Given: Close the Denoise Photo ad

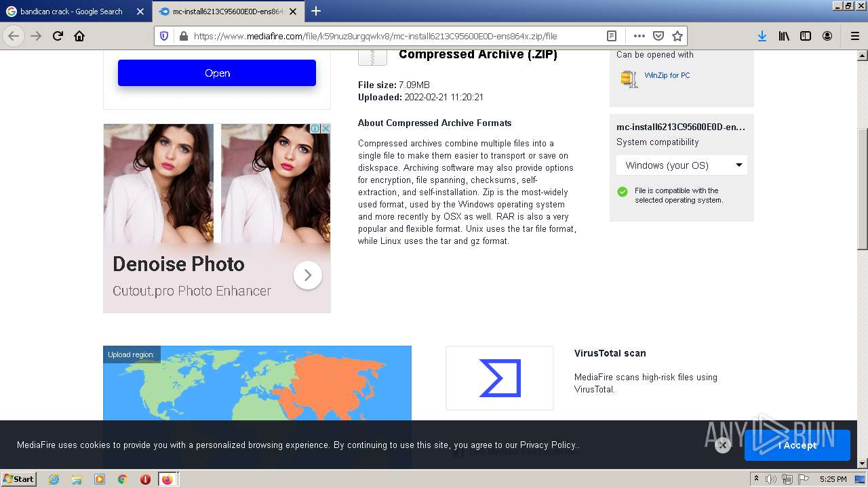Looking at the screenshot, I should (325, 128).
